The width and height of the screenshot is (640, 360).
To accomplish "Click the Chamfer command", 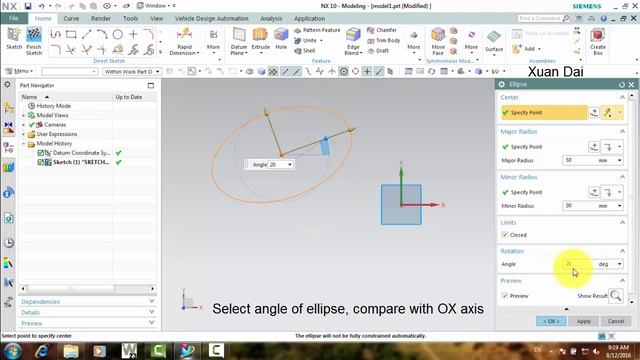I will point(382,30).
